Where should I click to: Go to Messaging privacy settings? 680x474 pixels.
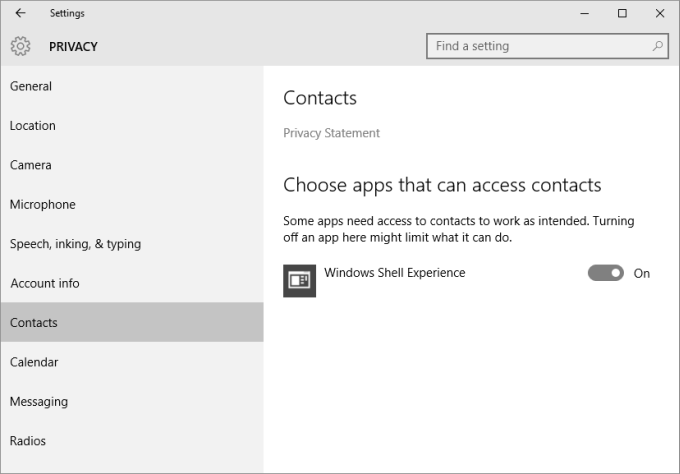39,401
